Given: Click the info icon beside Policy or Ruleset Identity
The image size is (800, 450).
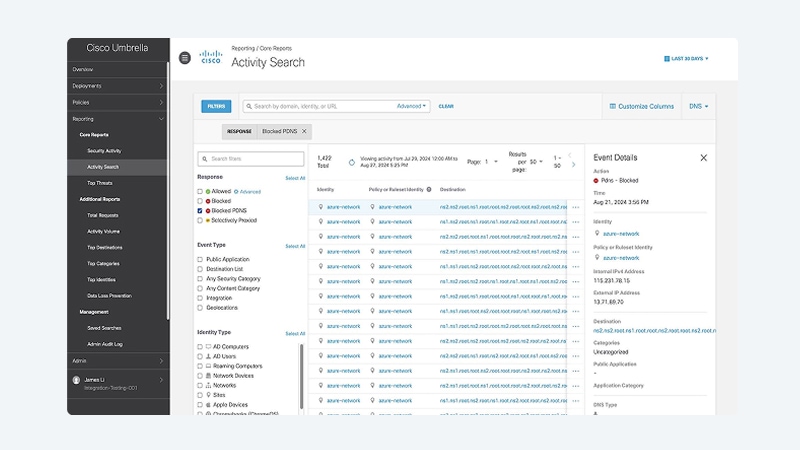Looking at the screenshot, I should [429, 189].
